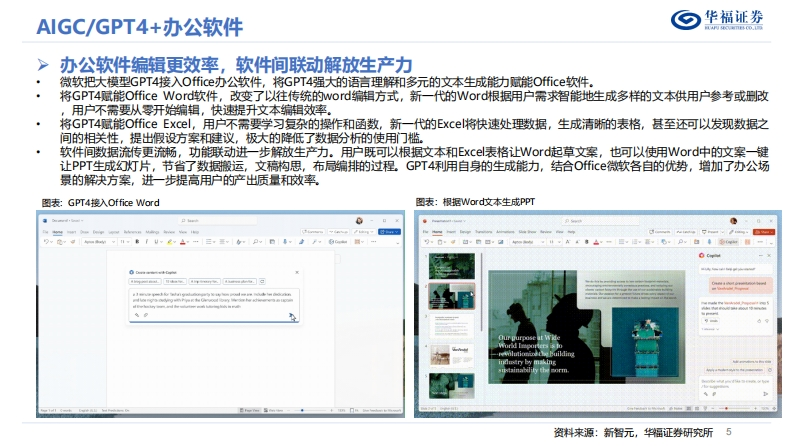Click the attach icon in Word Copilot prompt

[x=146, y=315]
